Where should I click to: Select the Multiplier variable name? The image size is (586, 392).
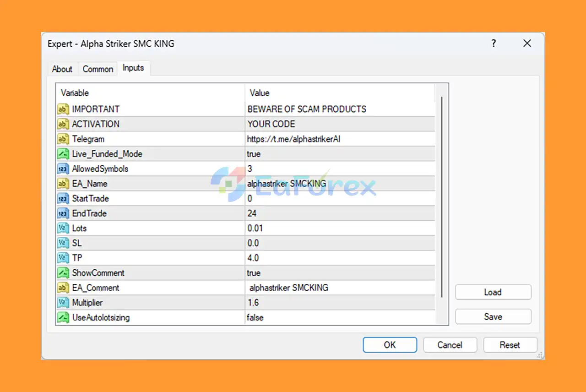pos(87,303)
